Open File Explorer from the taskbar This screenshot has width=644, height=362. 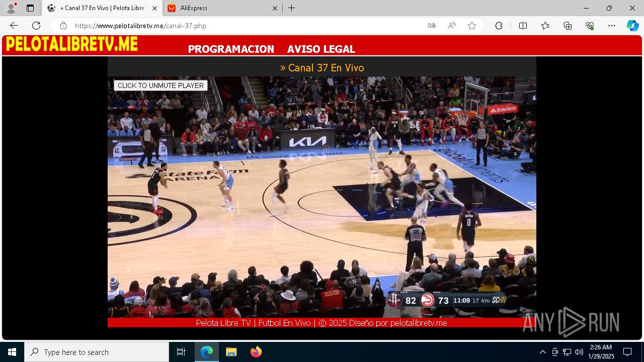click(x=231, y=352)
